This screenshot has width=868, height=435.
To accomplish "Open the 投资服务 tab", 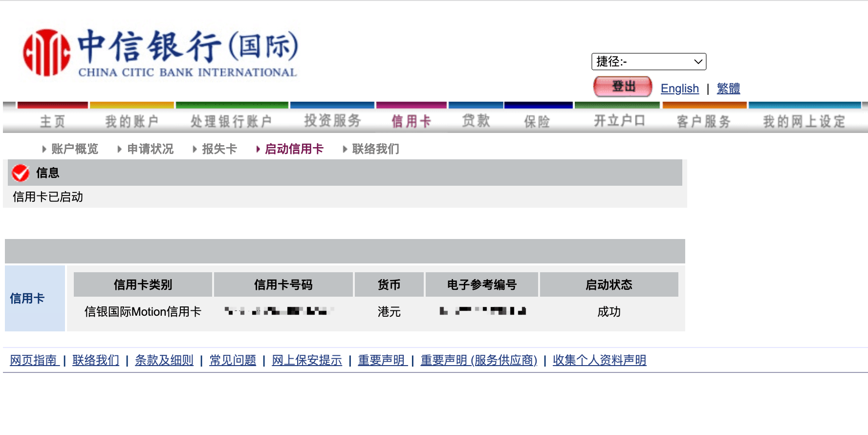I will tap(332, 121).
